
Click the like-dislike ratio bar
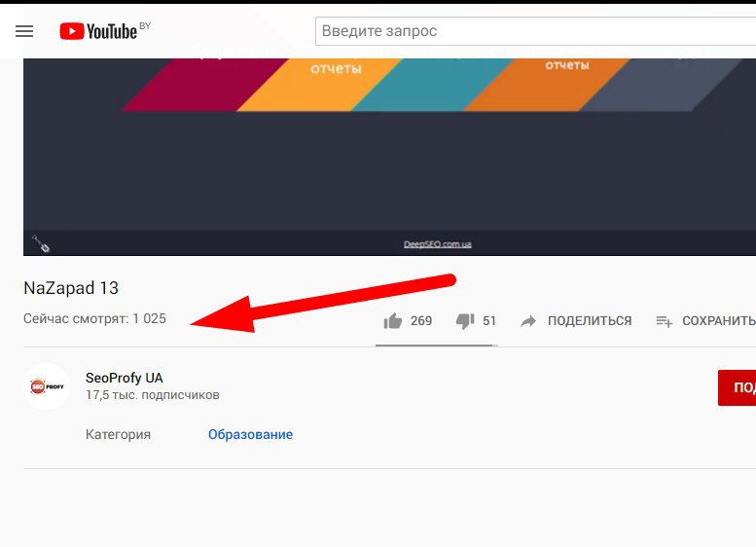(436, 346)
